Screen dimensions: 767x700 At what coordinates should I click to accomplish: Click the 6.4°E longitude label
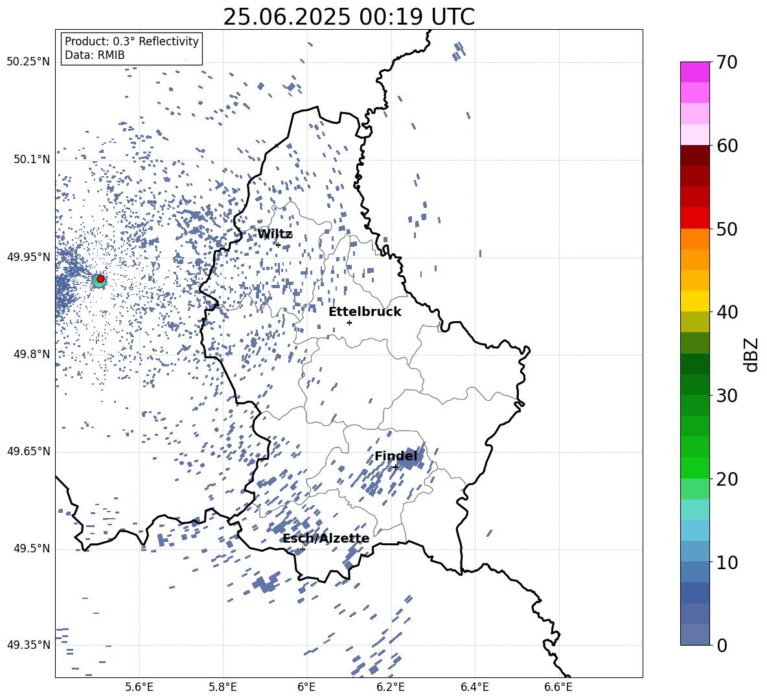(x=474, y=687)
